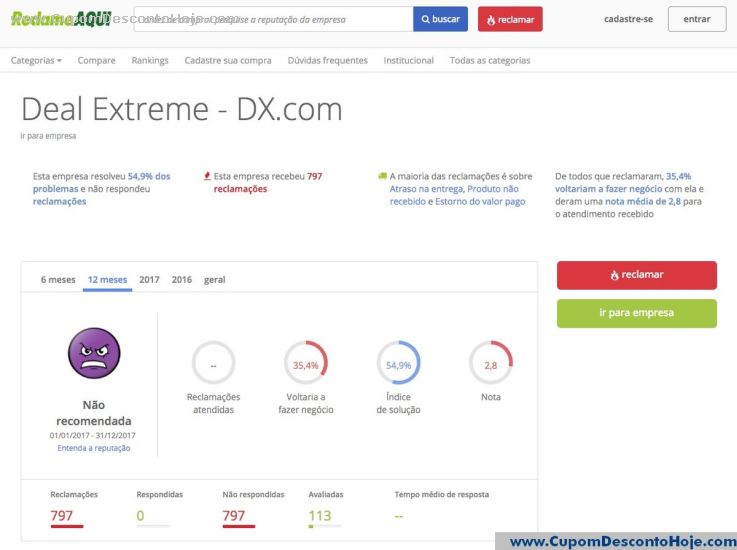Open Dúvidas frequentes menu item
Screen dimensions: 737x550
click(328, 60)
